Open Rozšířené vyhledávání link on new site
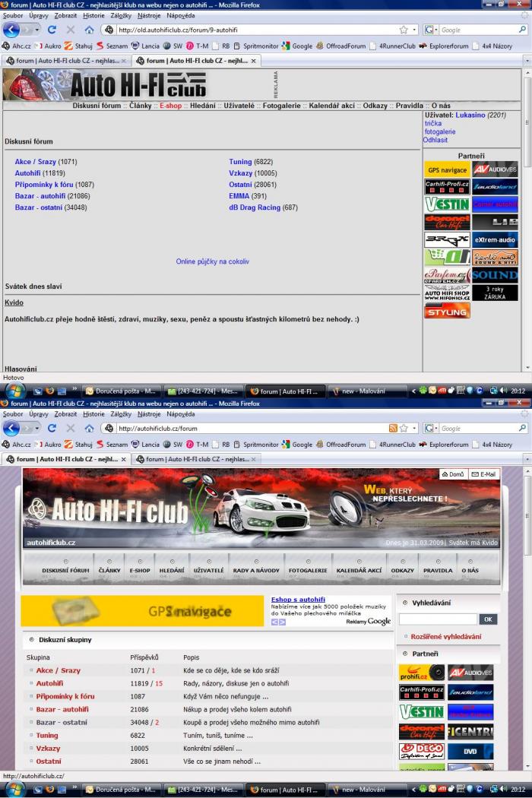 (446, 637)
